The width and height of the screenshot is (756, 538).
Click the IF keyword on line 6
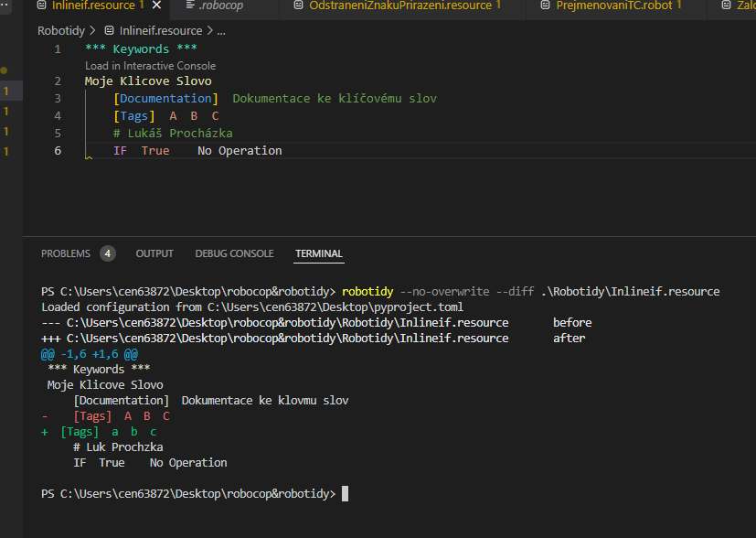coord(120,151)
